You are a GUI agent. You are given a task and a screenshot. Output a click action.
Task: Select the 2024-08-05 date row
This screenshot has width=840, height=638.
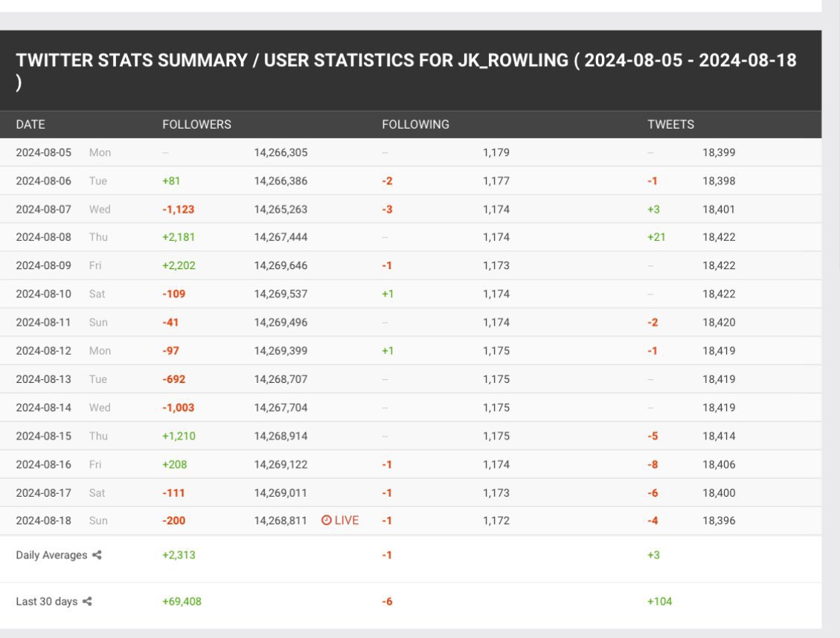point(44,152)
